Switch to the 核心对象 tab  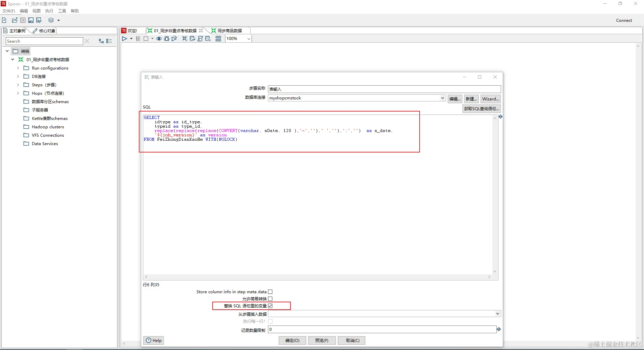44,31
